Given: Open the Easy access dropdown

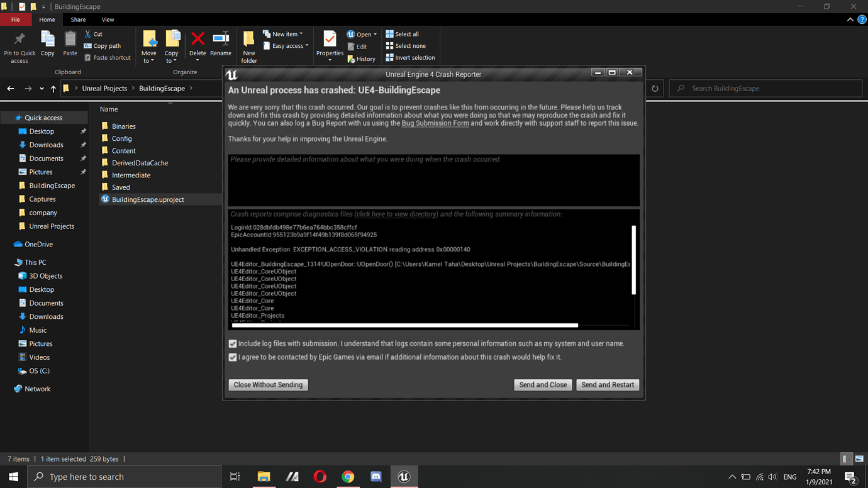Looking at the screenshot, I should click(286, 46).
